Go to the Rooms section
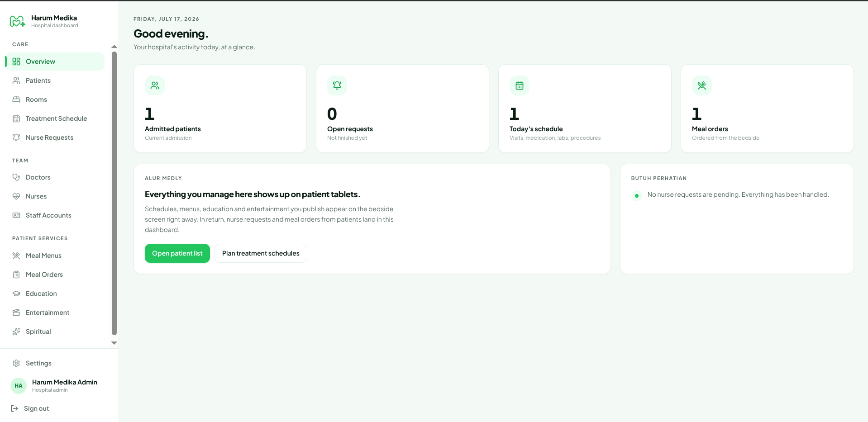Viewport: 868px width, 422px height. [x=55, y=100]
